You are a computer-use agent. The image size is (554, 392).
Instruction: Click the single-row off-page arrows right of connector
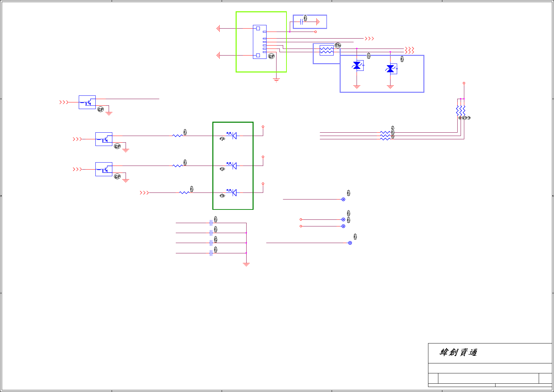[369, 39]
